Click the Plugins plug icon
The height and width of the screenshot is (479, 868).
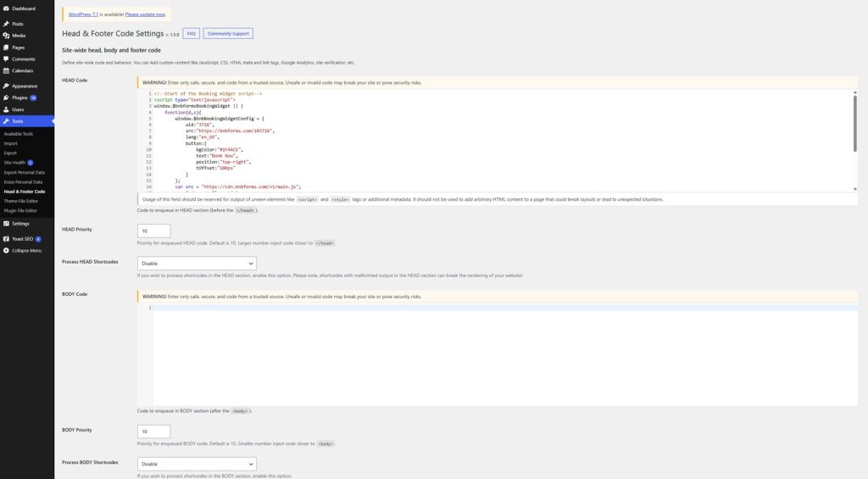click(x=6, y=97)
